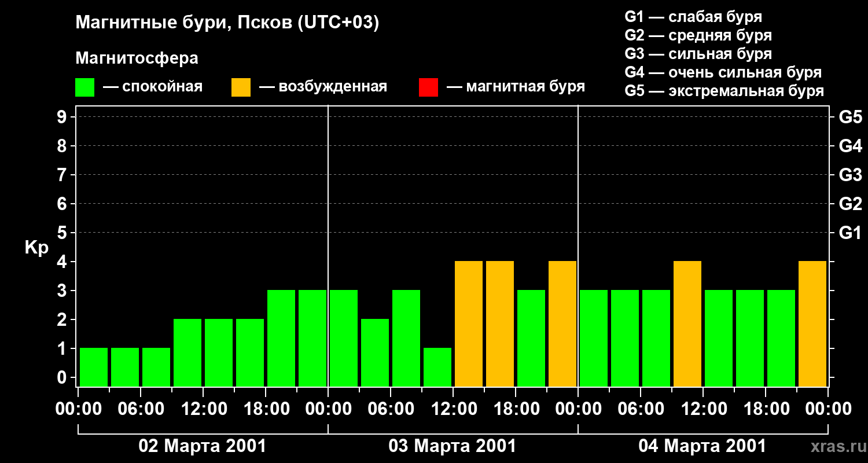Click the 'G3 — сильная буря' legend line

pos(698,54)
